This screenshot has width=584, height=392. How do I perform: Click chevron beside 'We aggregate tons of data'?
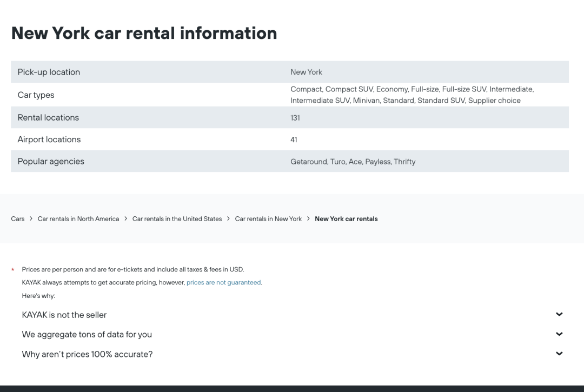click(559, 334)
